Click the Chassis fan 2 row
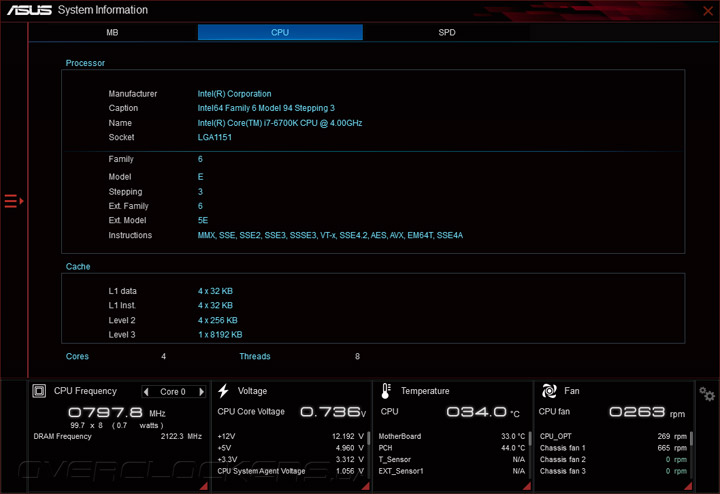The width and height of the screenshot is (720, 494). [x=613, y=459]
